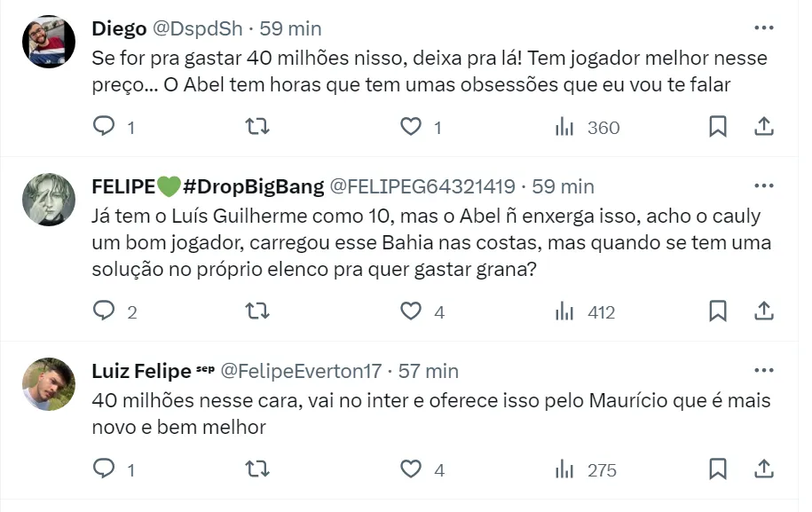Retweet Diego's post about 40 milhões
Image resolution: width=812 pixels, height=512 pixels.
coord(256,127)
